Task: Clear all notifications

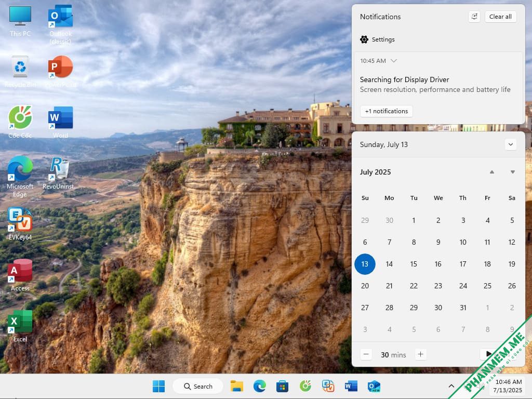Action: 500,17
